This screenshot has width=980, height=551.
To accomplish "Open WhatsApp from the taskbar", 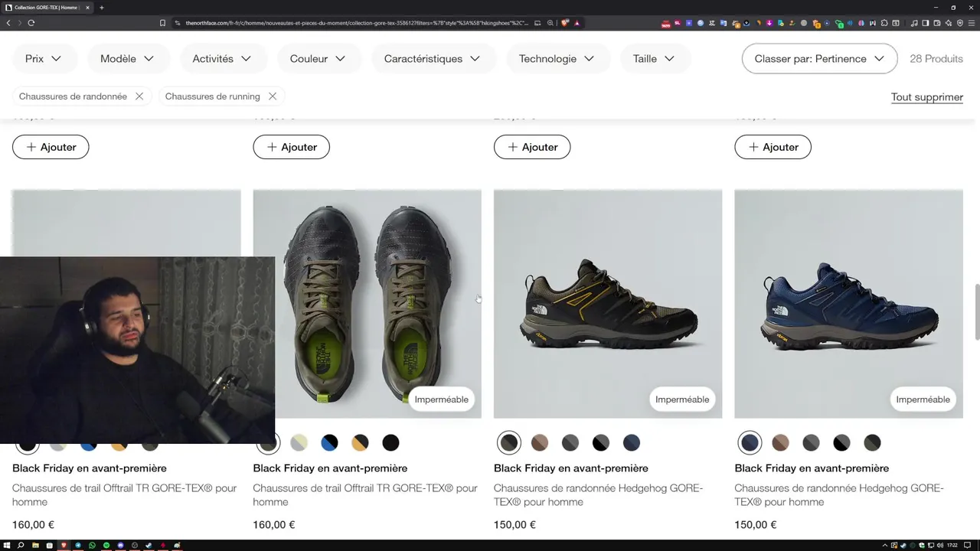I will click(x=92, y=546).
